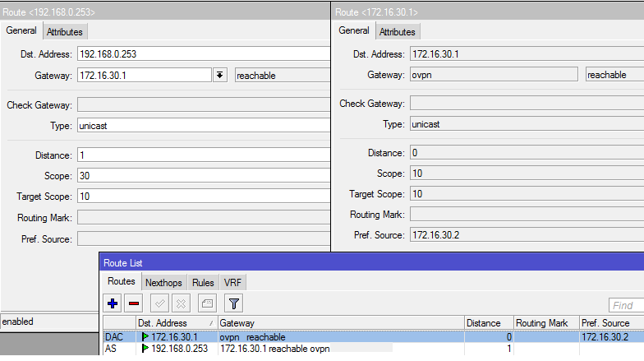
Task: Sort by Distance column header
Action: pyautogui.click(x=489, y=323)
